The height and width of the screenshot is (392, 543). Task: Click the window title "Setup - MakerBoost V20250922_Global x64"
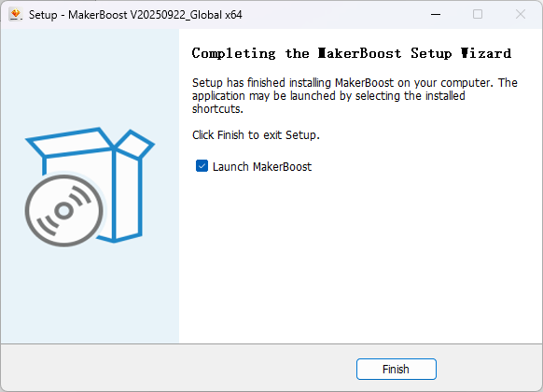click(x=135, y=15)
